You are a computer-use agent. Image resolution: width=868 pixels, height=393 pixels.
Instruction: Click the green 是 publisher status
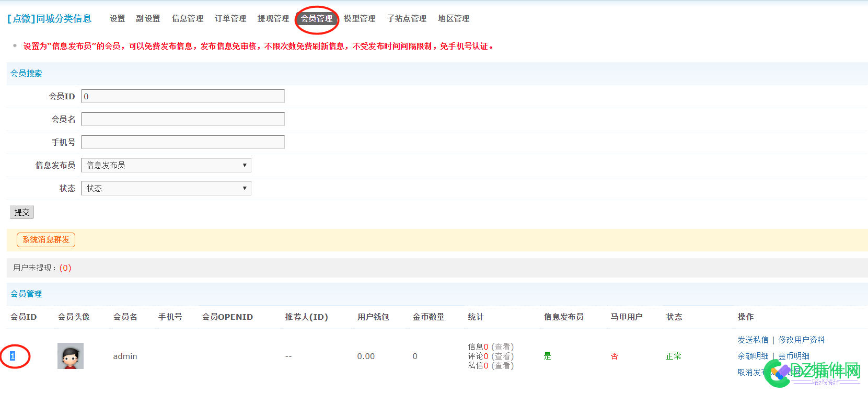click(x=548, y=356)
